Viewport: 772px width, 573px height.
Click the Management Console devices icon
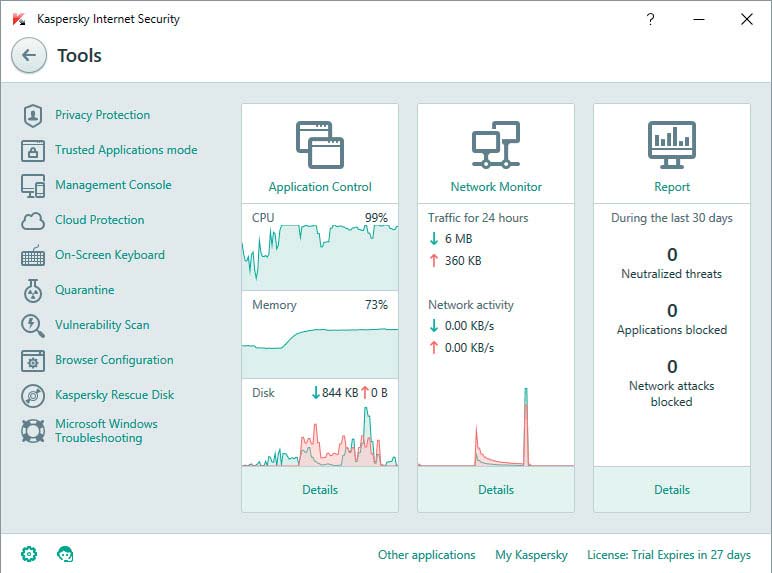pyautogui.click(x=32, y=186)
